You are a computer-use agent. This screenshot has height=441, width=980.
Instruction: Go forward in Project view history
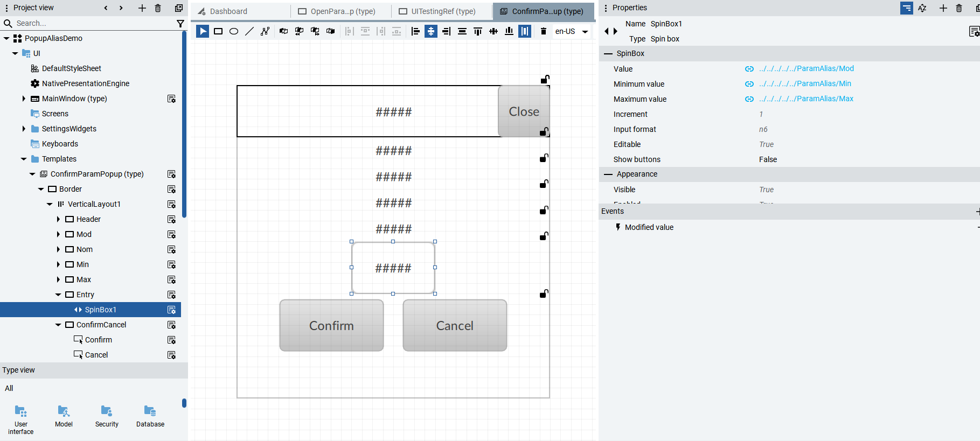tap(121, 8)
